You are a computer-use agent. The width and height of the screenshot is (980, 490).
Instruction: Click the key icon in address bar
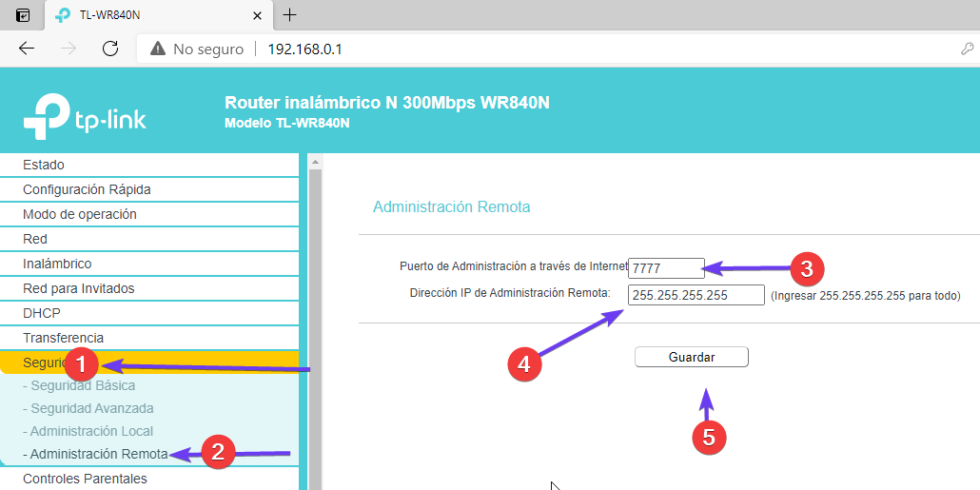(967, 49)
